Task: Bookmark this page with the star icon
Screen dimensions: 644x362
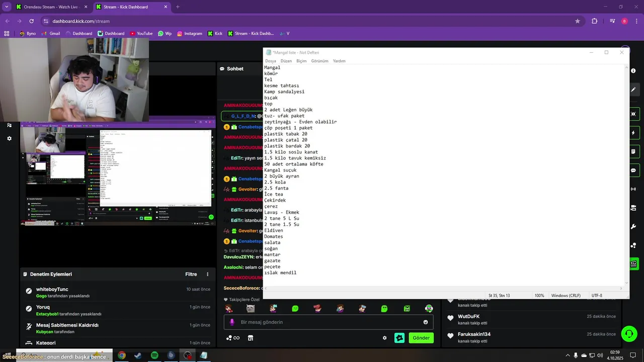Action: (578, 21)
